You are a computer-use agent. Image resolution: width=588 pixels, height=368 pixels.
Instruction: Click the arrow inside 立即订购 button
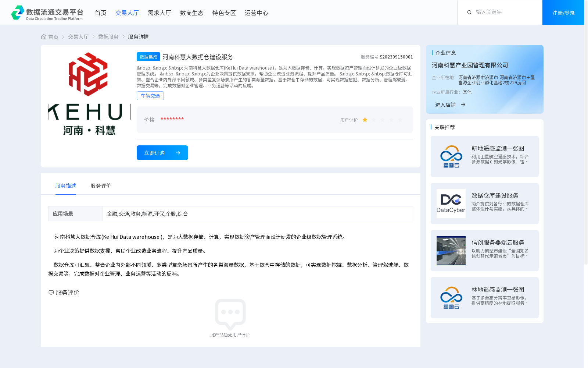178,153
